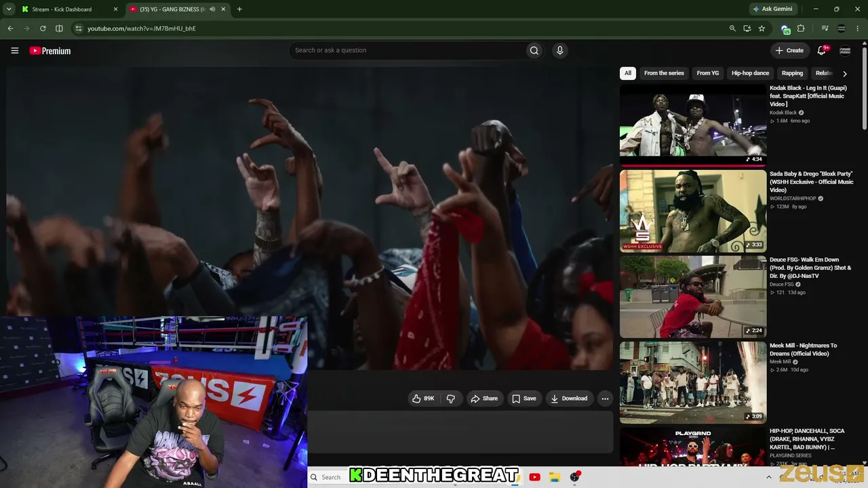Start voice search with microphone icon
This screenshot has width=868, height=488.
tap(559, 50)
